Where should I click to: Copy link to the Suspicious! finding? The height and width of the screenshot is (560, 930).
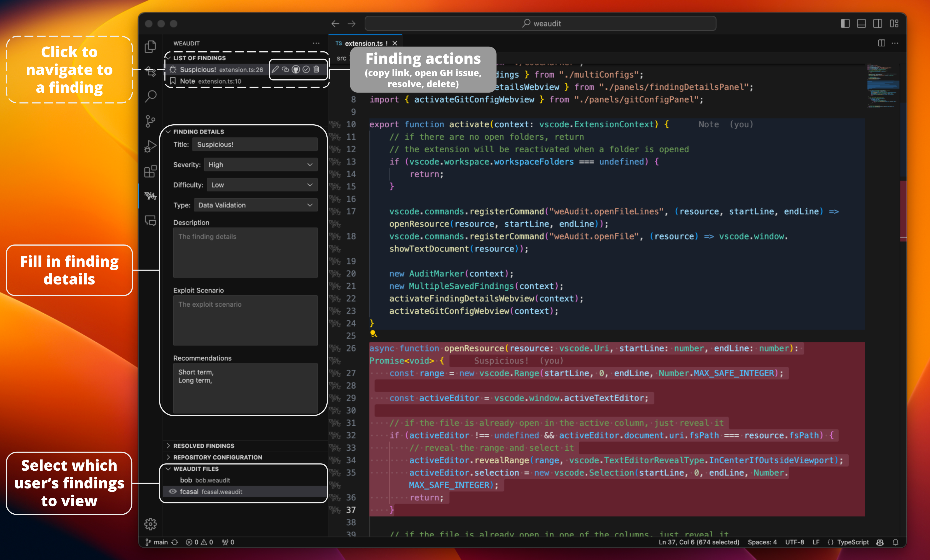286,69
